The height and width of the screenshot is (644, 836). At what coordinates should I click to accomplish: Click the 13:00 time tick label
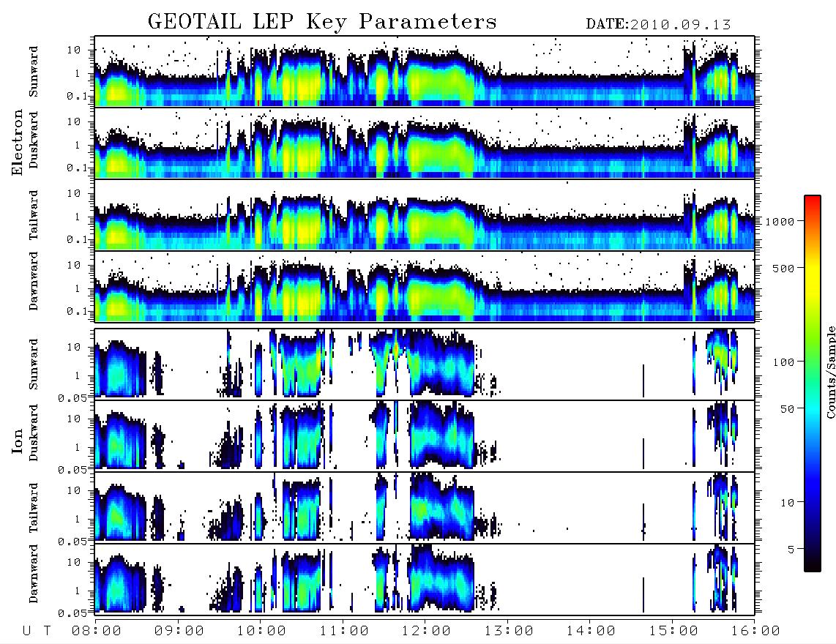[x=509, y=632]
